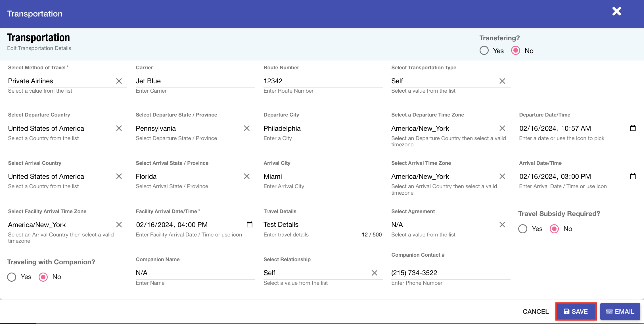Select Yes for Transfering
This screenshot has height=324, width=644.
pos(484,51)
